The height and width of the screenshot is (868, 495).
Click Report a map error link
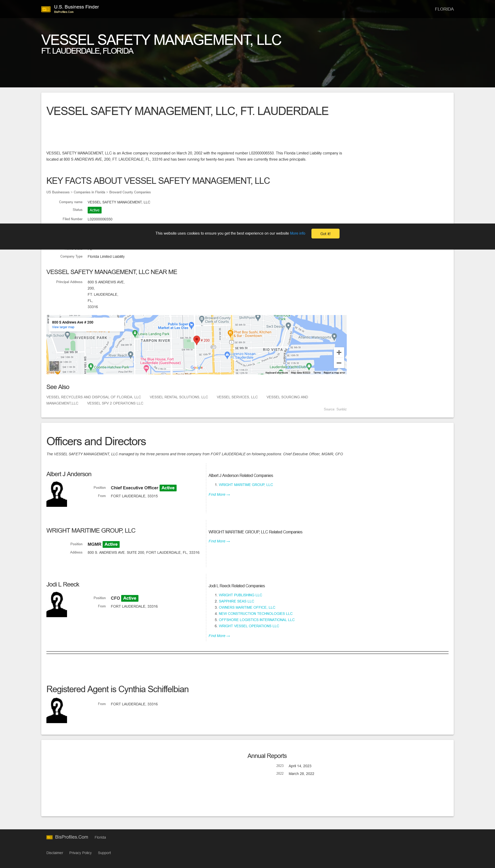click(334, 373)
